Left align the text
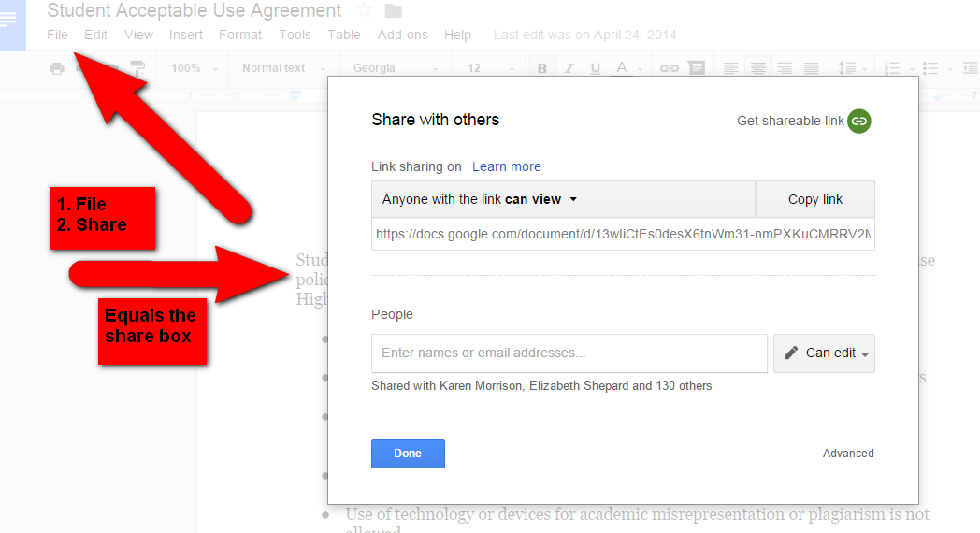The image size is (980, 533). pos(730,68)
